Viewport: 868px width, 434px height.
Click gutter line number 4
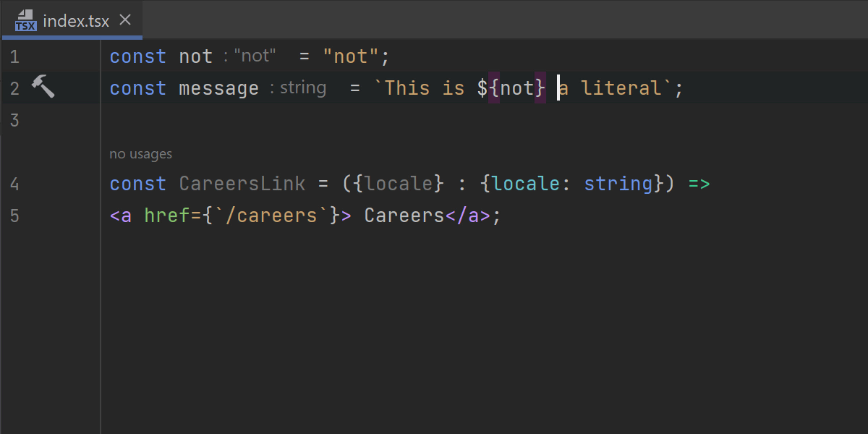click(x=14, y=184)
